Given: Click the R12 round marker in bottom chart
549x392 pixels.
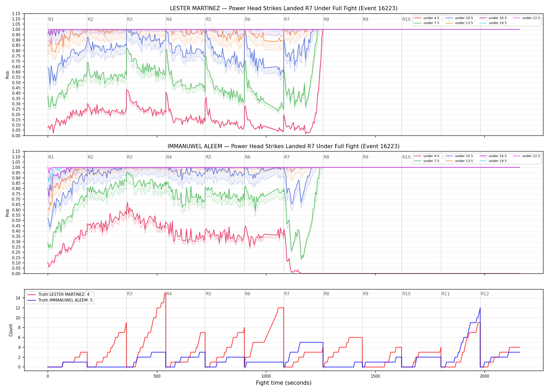Looking at the screenshot, I should pyautogui.click(x=485, y=294).
